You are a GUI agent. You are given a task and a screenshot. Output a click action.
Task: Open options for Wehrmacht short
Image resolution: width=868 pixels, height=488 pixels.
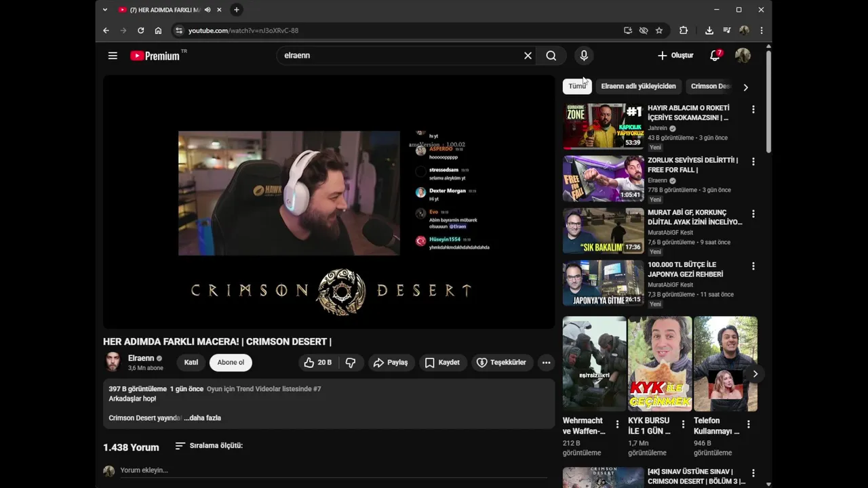pyautogui.click(x=617, y=424)
